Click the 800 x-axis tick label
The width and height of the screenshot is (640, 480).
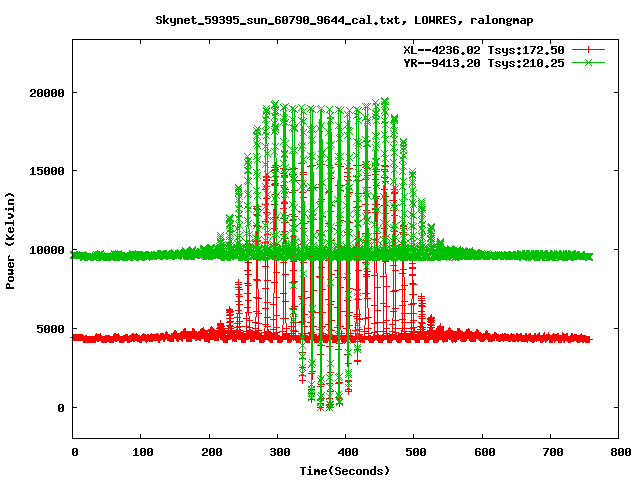point(621,452)
